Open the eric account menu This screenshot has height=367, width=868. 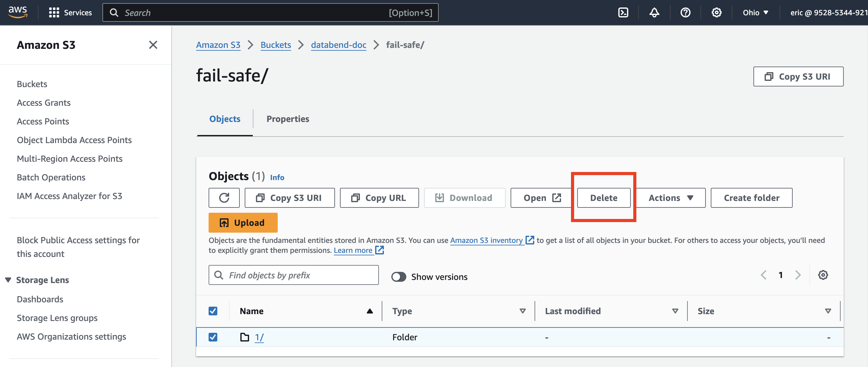pyautogui.click(x=828, y=12)
